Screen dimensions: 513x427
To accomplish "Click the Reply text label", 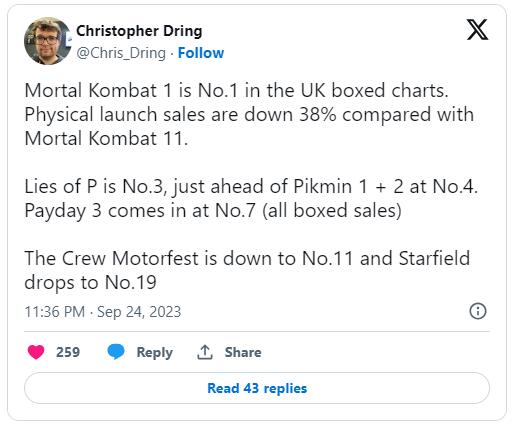I will tap(155, 353).
